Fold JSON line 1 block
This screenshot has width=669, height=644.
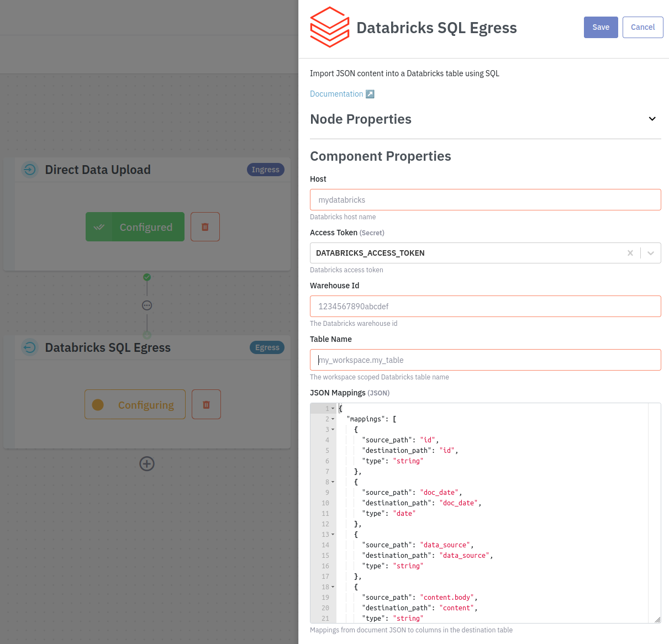[x=333, y=409]
